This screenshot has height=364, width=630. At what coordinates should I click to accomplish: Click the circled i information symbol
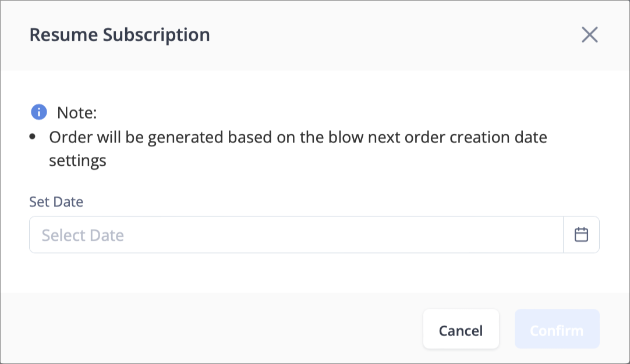pyautogui.click(x=39, y=112)
